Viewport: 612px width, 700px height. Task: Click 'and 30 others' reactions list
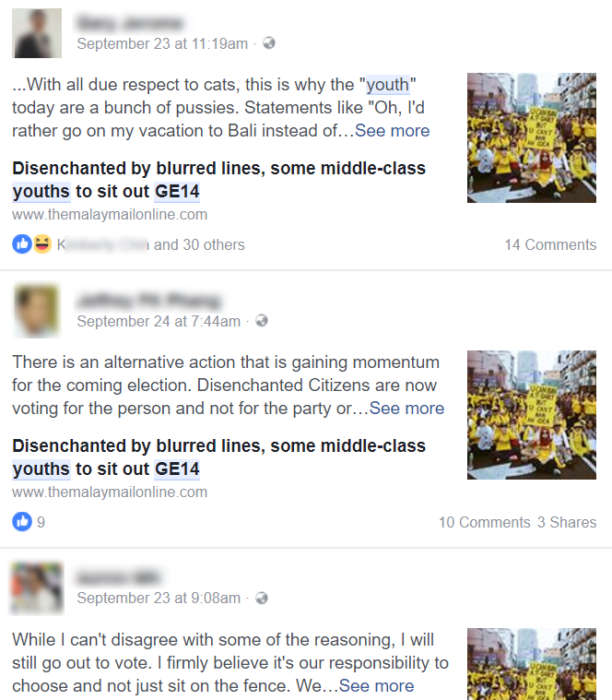click(x=199, y=244)
